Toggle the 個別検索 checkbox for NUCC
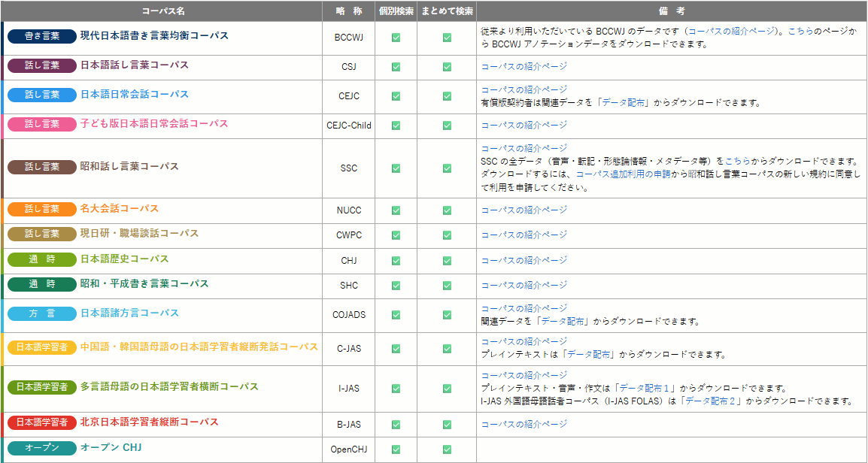This screenshot has height=463, width=868. point(396,210)
